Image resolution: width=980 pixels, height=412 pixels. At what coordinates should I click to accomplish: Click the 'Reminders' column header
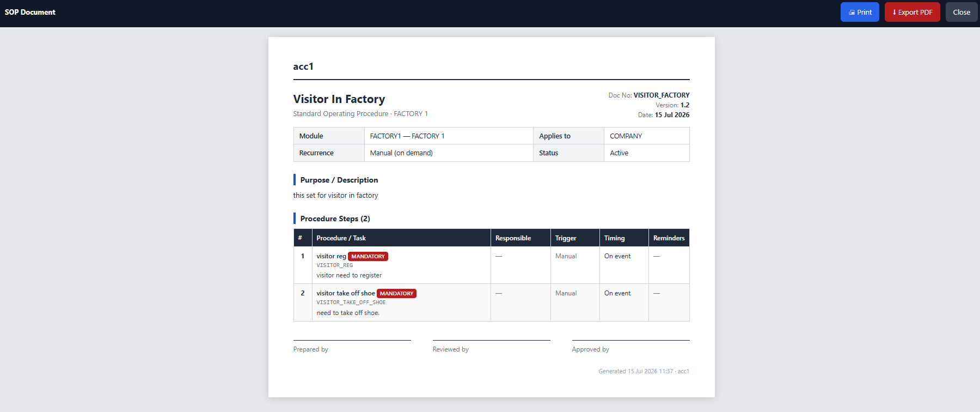tap(669, 238)
